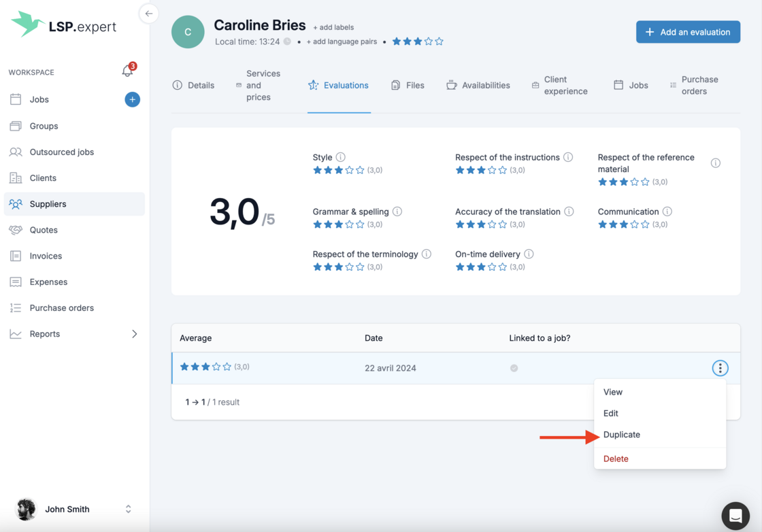Open the evaluation row actions kebab menu
762x532 pixels.
720,367
